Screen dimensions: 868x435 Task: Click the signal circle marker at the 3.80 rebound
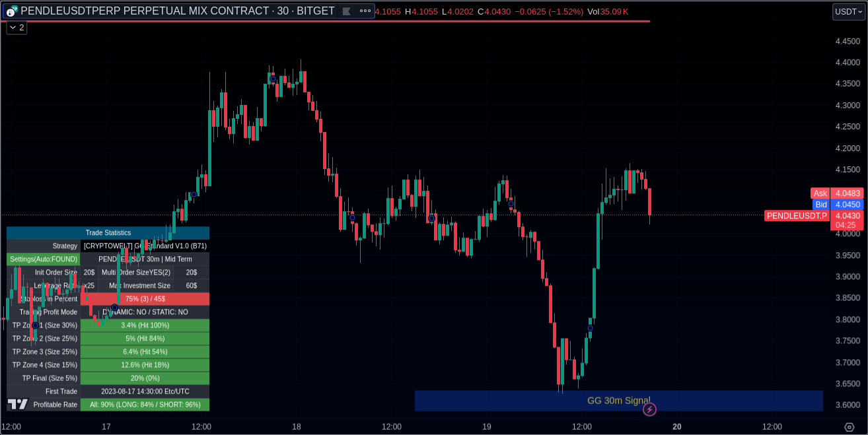click(590, 328)
